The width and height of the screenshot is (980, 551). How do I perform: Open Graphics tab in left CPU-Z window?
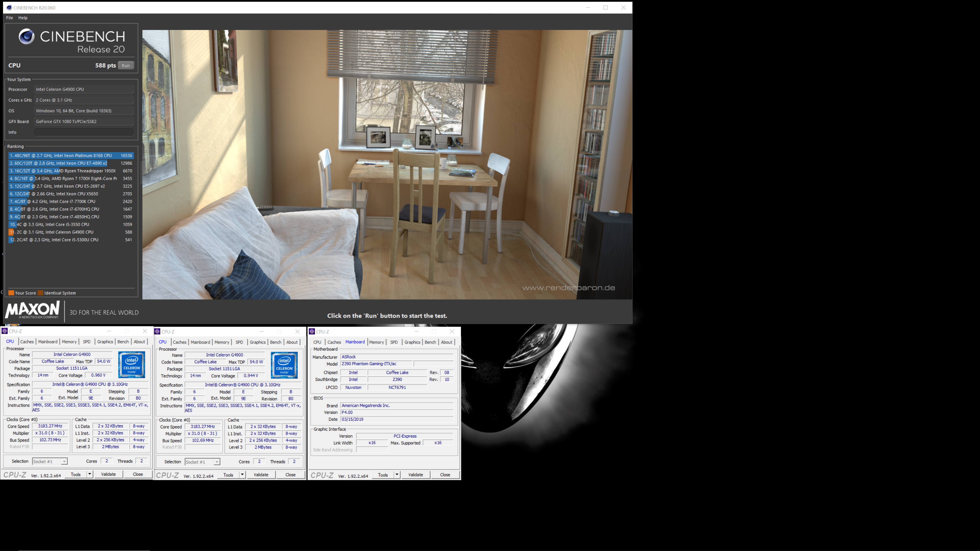(x=105, y=342)
